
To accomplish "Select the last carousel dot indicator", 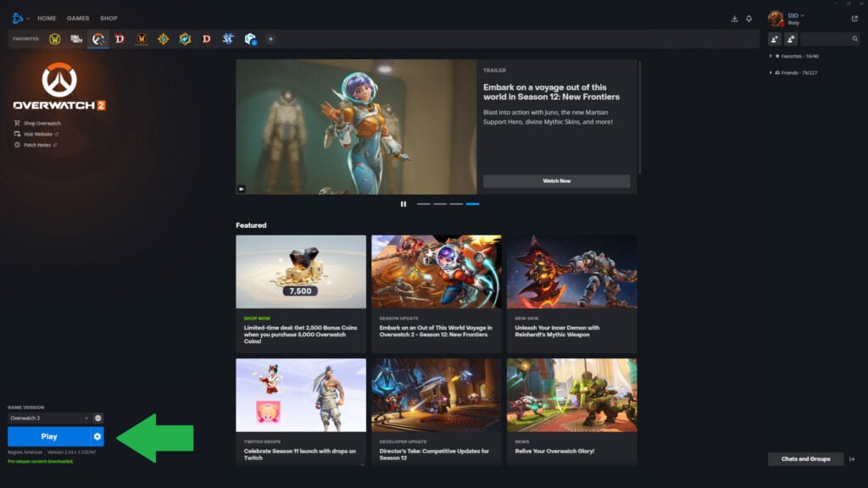I will pos(472,204).
